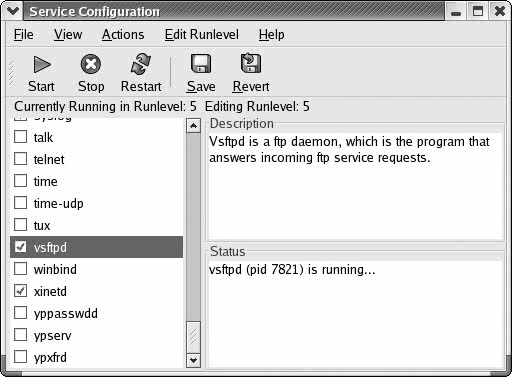Click the service list scroll down arrow
Screen dimensions: 512x377
[193, 360]
